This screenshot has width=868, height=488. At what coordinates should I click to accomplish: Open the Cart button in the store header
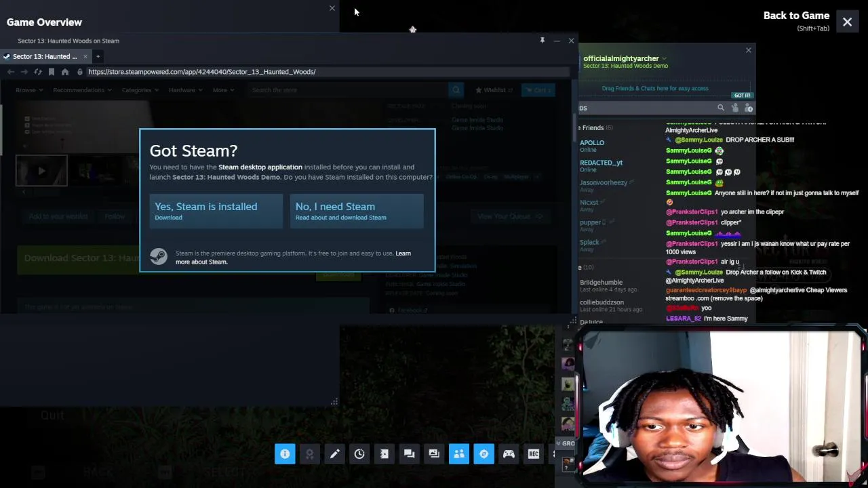tap(538, 90)
